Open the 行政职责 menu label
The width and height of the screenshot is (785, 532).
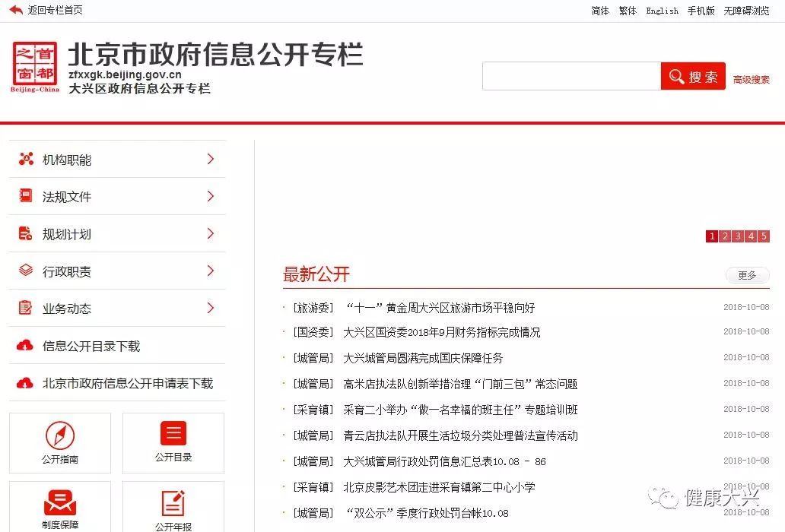point(67,271)
